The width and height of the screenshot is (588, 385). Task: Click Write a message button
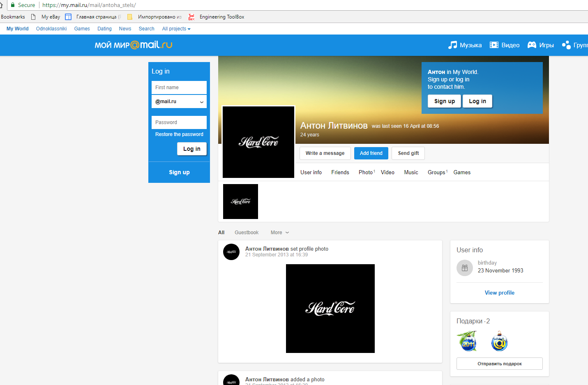325,153
